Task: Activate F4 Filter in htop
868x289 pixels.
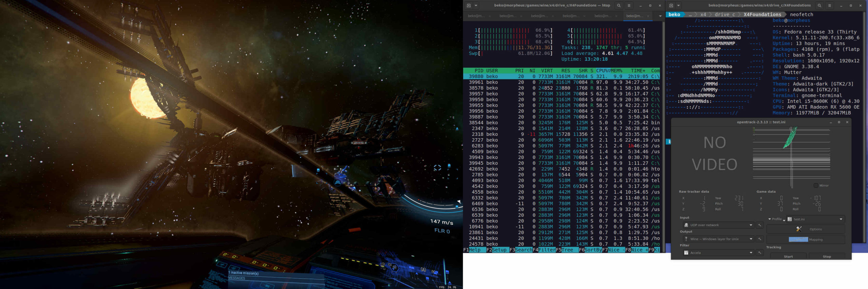Action: click(x=544, y=250)
